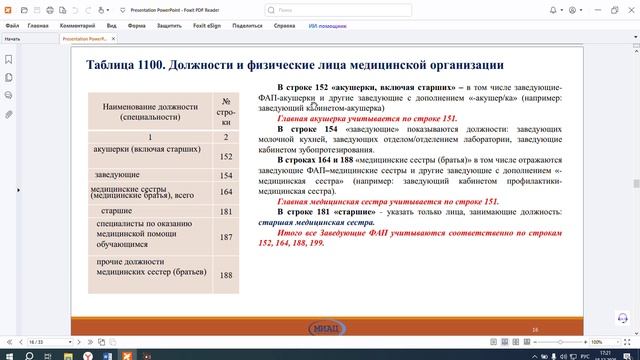The image size is (640, 360).
Task: Expand the arrow next to notifications bell
Action: click(x=562, y=10)
